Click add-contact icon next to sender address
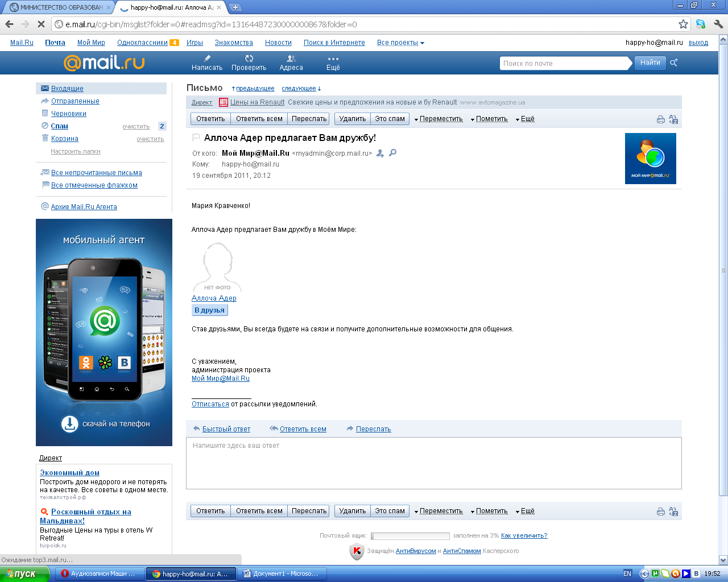Screen dimensions: 728x582 coord(380,153)
